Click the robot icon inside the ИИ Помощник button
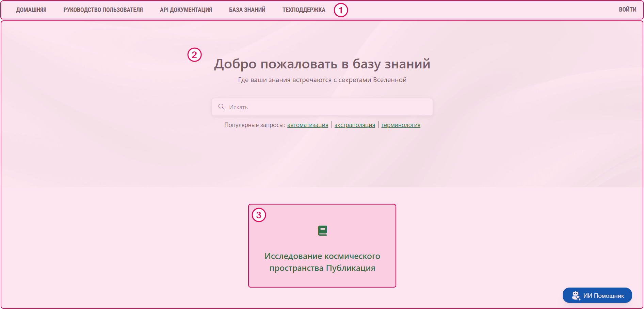 click(x=576, y=295)
